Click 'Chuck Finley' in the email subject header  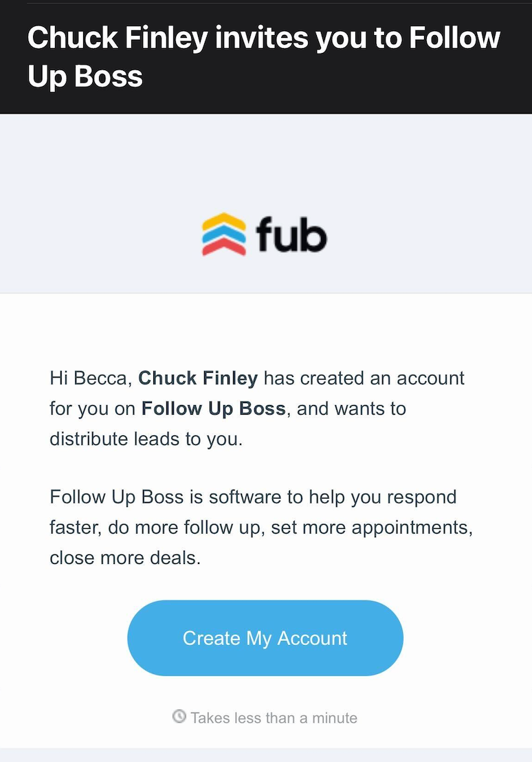click(118, 38)
